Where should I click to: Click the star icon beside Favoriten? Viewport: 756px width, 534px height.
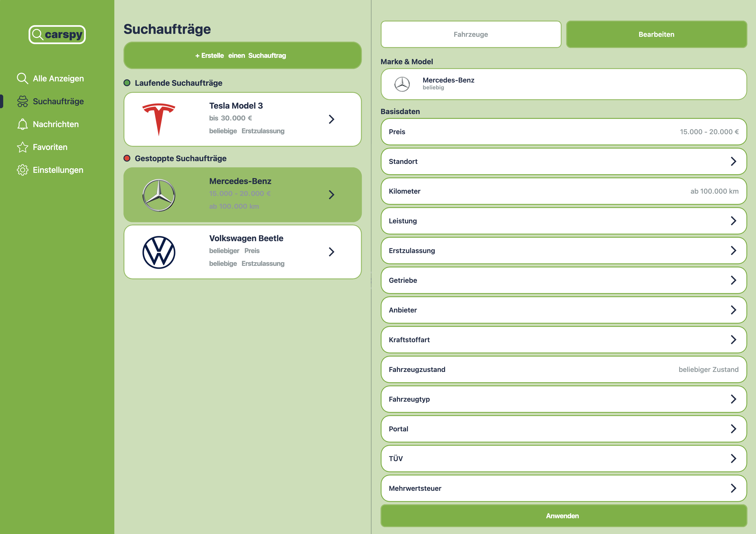[x=22, y=147]
